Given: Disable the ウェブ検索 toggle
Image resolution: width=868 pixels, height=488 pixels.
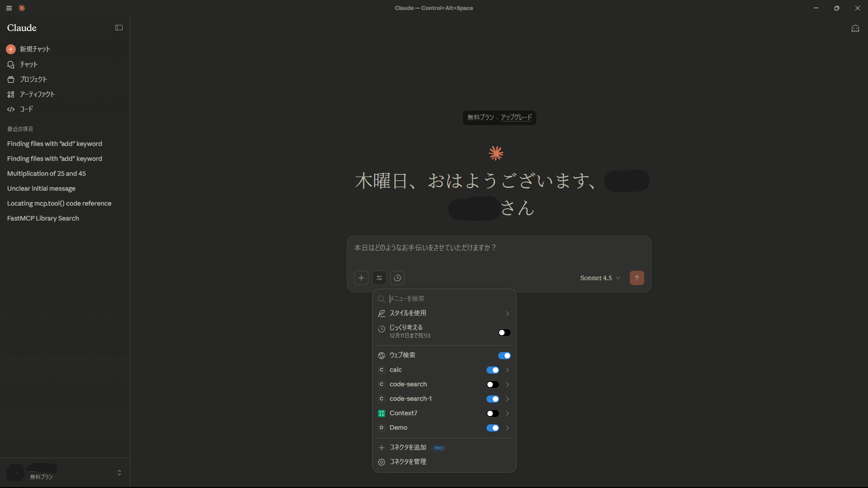Looking at the screenshot, I should coord(504,356).
